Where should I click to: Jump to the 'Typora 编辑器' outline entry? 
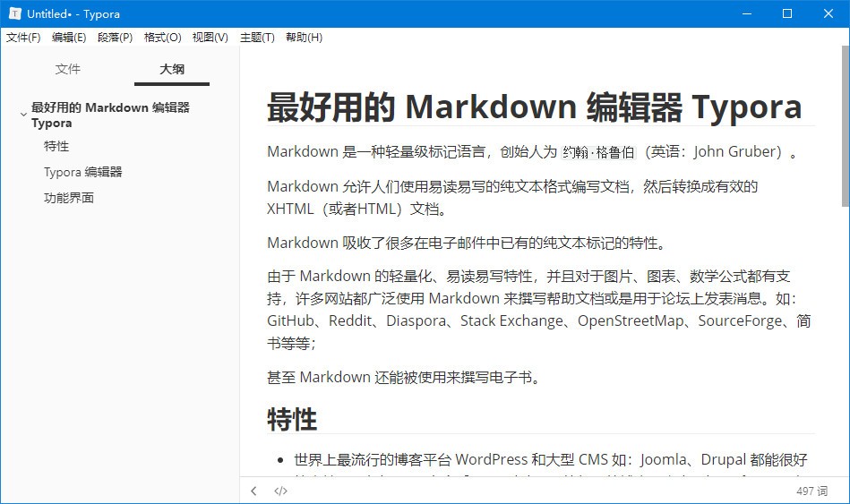click(x=83, y=173)
